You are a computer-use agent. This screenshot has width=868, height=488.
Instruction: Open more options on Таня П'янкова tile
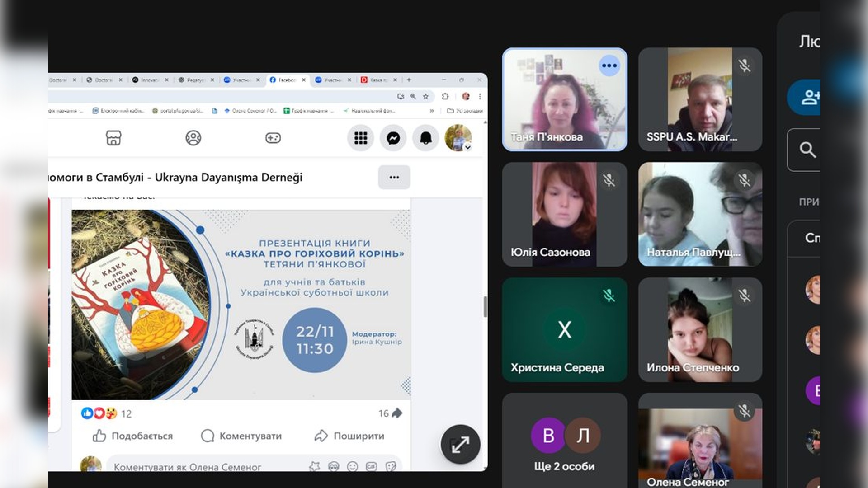click(609, 66)
